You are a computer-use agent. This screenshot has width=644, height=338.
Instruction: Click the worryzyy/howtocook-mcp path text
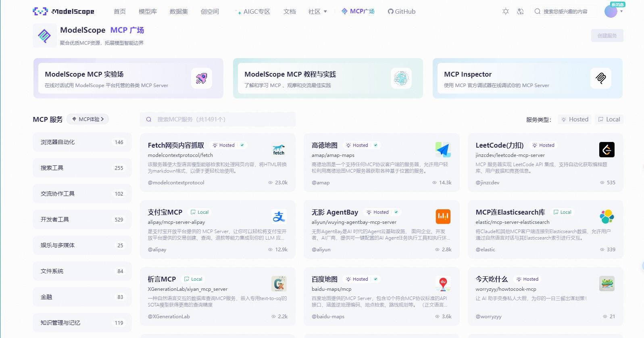(506, 289)
